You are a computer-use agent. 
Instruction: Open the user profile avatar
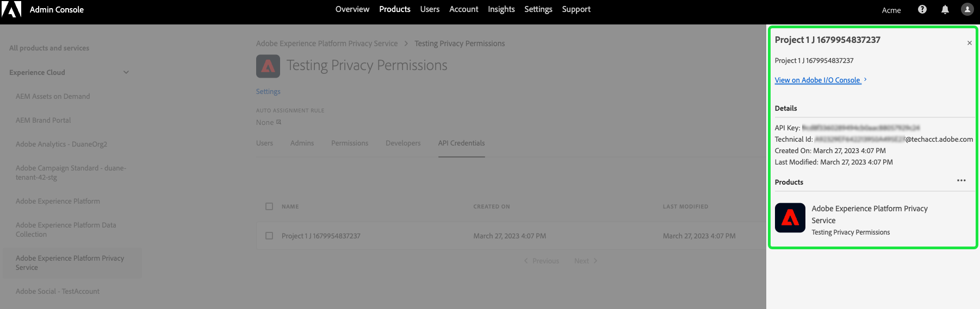pyautogui.click(x=967, y=9)
